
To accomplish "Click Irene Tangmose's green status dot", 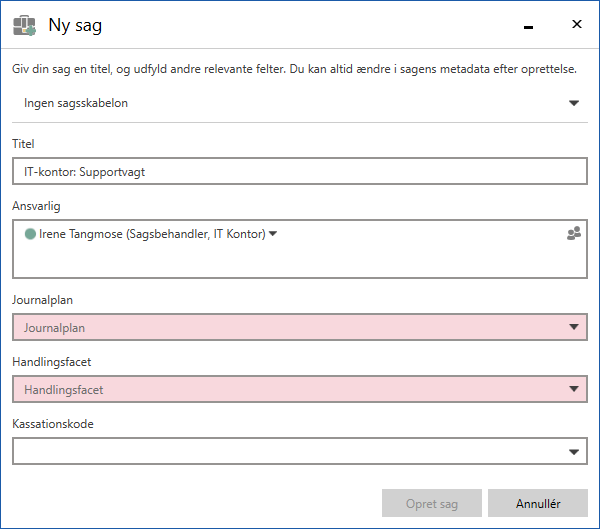I will pyautogui.click(x=30, y=233).
